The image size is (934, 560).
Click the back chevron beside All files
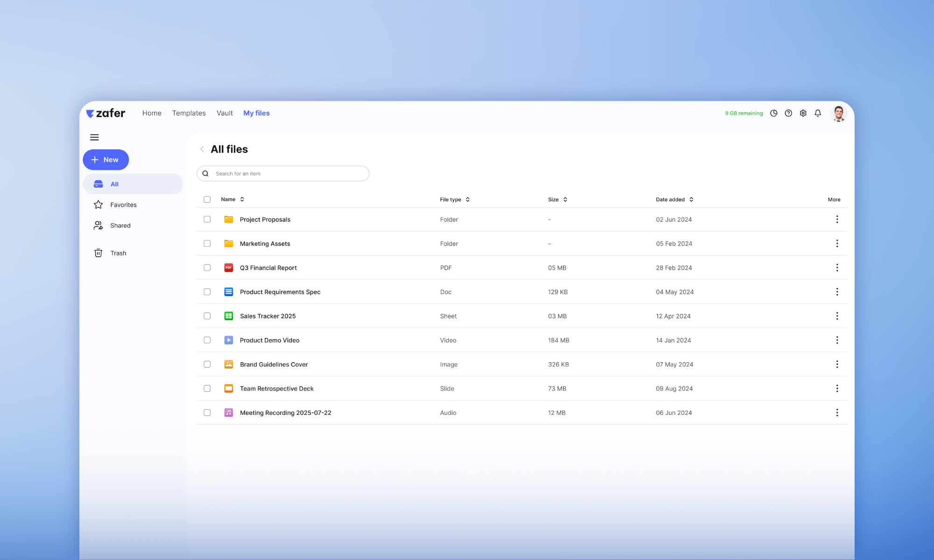pos(202,149)
